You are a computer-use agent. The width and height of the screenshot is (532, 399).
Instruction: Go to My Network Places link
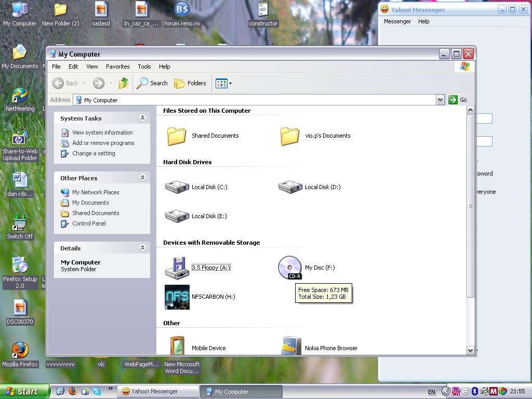(96, 192)
